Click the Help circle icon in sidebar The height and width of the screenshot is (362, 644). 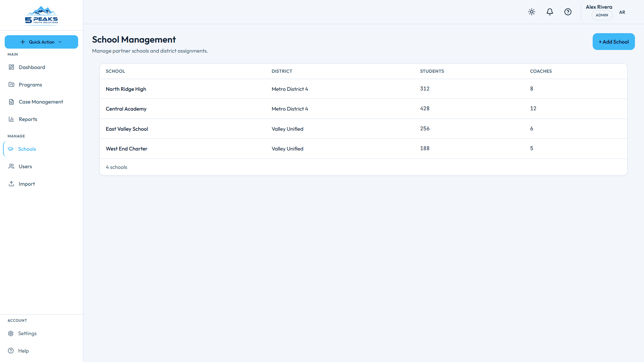11,351
